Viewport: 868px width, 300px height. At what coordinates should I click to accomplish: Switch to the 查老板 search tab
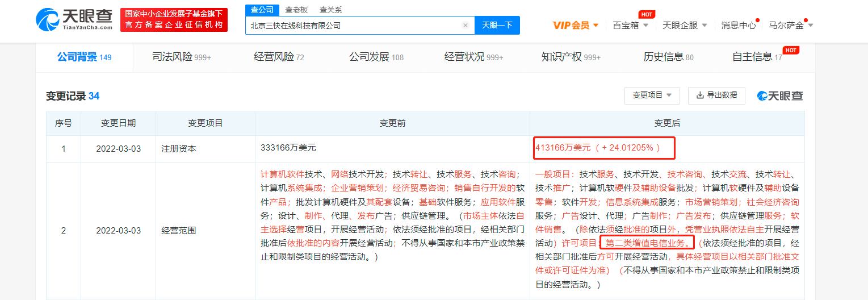(296, 10)
